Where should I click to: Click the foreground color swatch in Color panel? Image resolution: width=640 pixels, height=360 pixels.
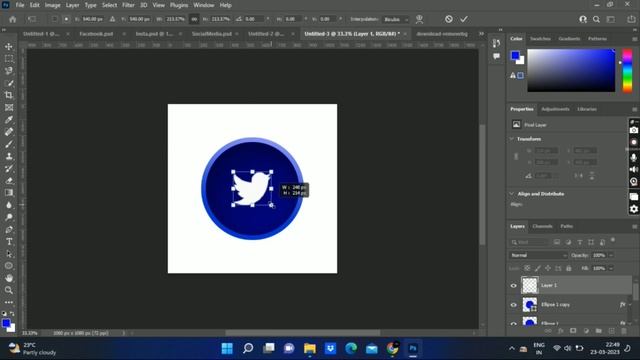(516, 55)
